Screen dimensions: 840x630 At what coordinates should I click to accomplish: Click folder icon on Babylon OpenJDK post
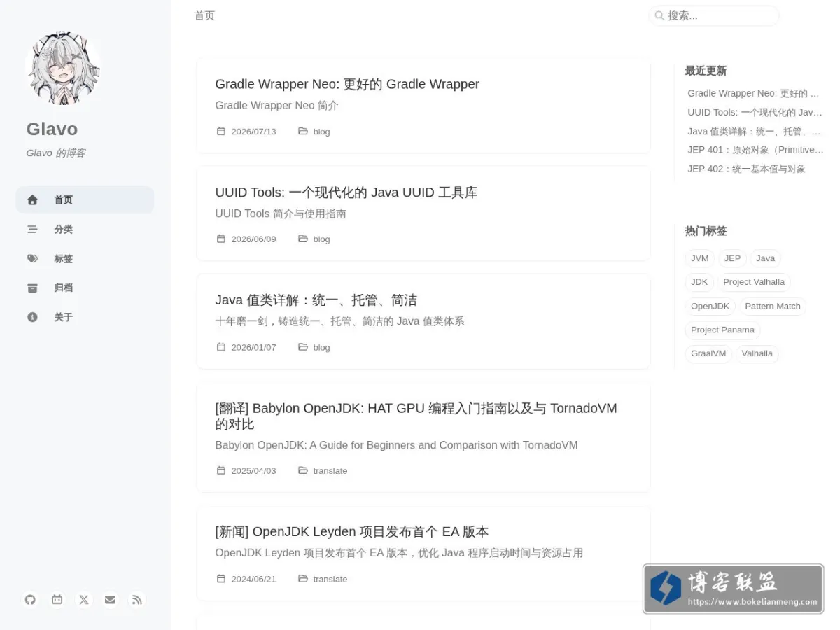coord(303,470)
